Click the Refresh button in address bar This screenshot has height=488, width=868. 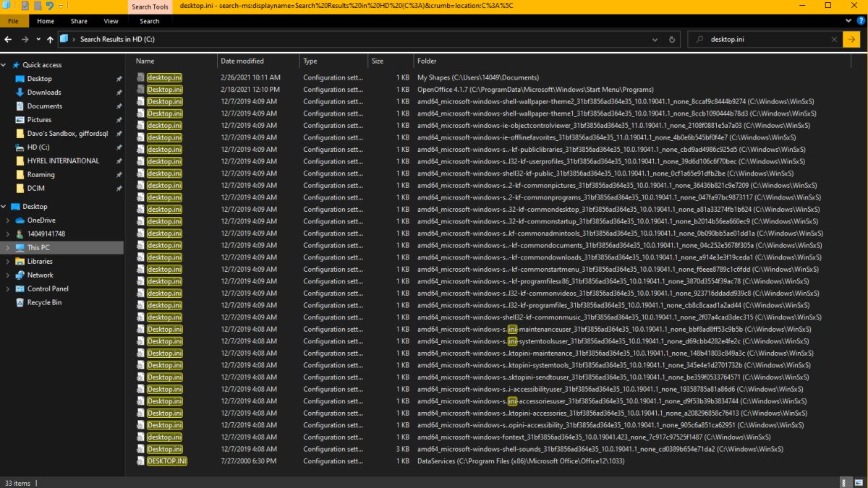(672, 39)
